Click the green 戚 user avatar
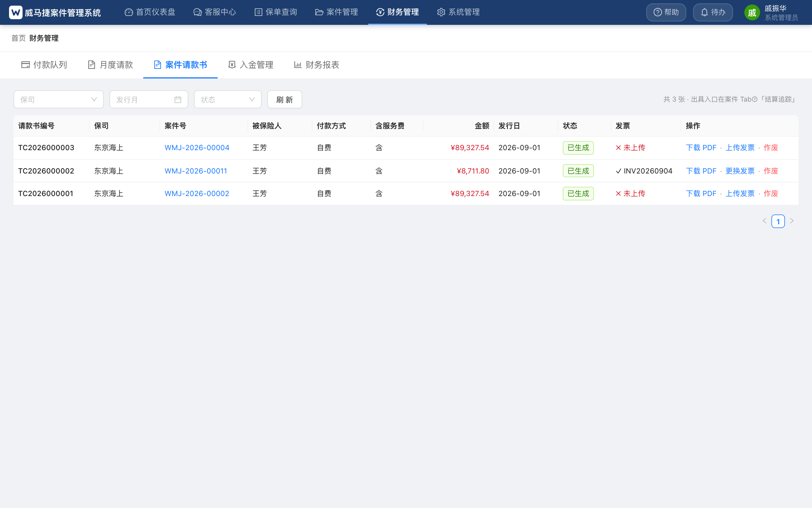 (x=752, y=13)
